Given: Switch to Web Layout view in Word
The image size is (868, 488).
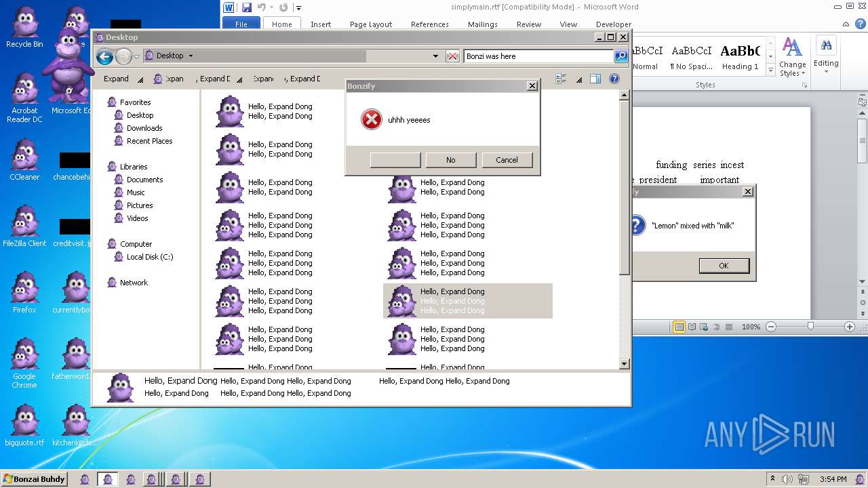Looking at the screenshot, I should point(704,327).
